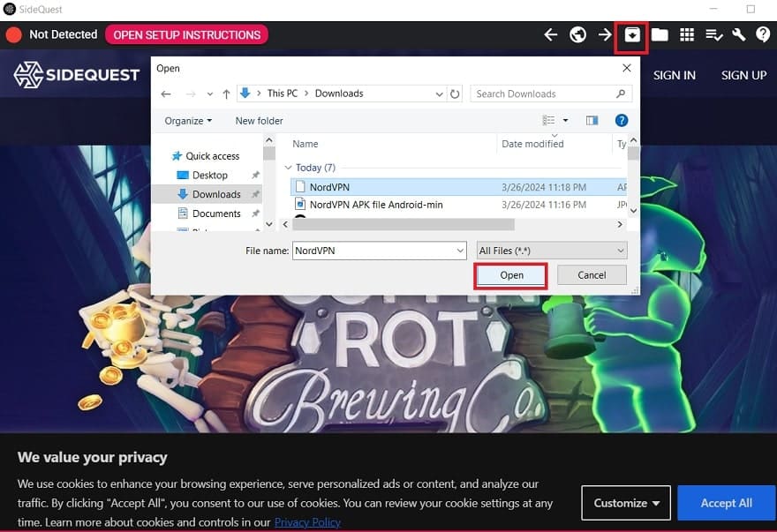Click the install APK from folder icon

coord(632,34)
